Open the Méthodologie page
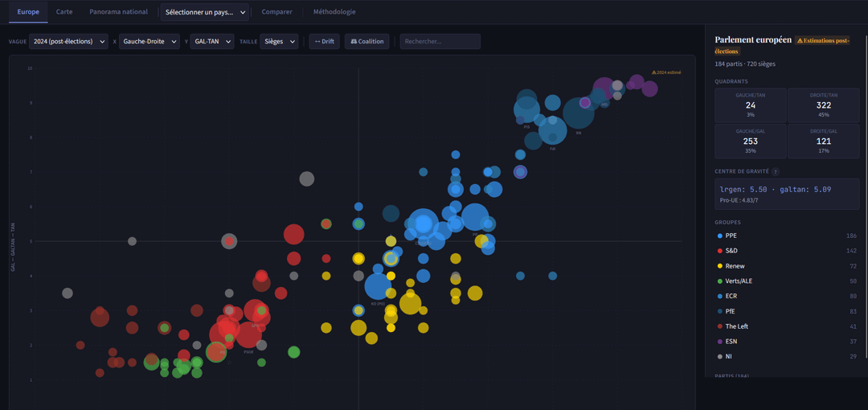This screenshot has width=868, height=410. tap(334, 12)
